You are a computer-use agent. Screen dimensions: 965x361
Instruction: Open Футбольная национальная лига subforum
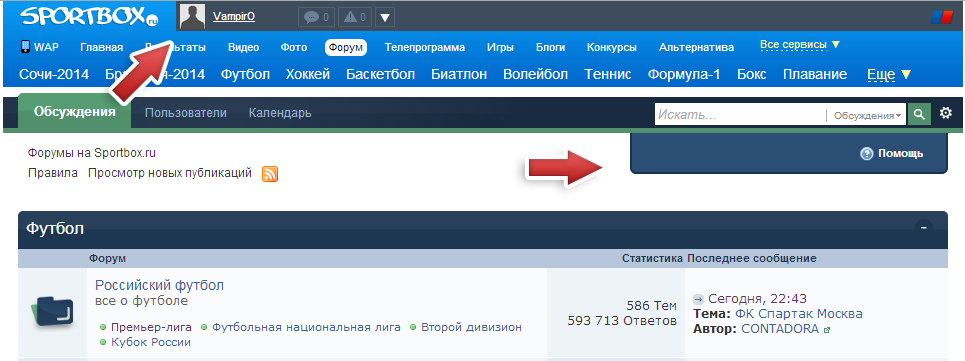(x=306, y=327)
